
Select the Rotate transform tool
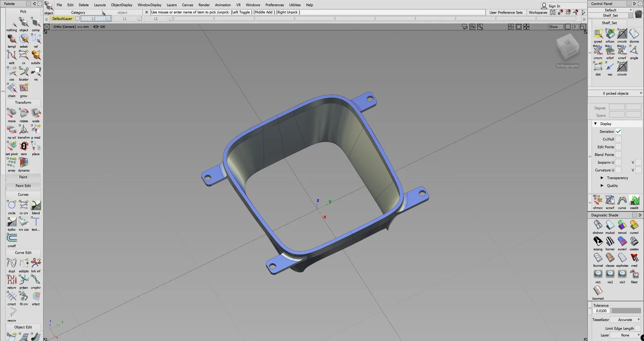tap(24, 115)
